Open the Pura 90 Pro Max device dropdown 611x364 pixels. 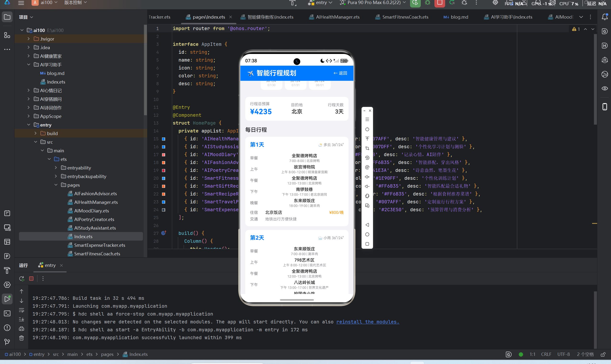373,3
